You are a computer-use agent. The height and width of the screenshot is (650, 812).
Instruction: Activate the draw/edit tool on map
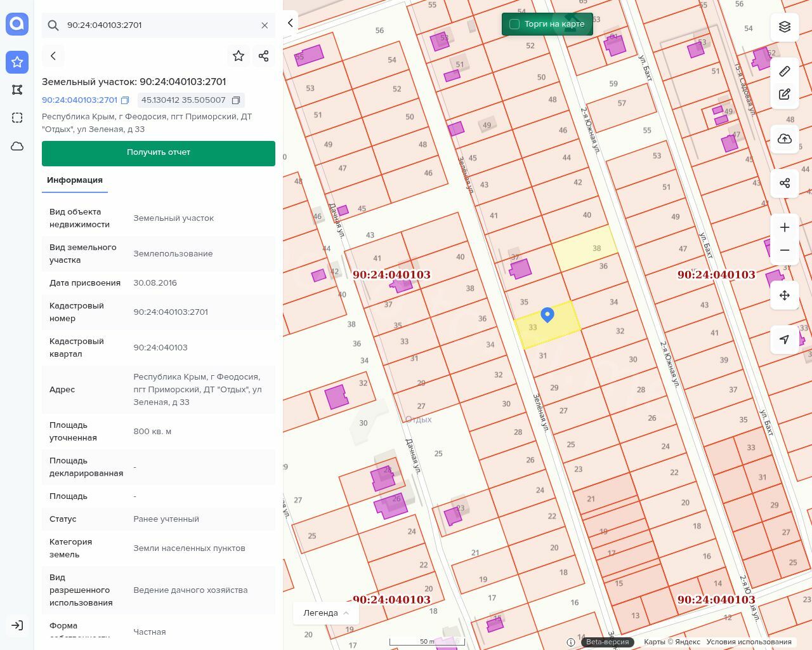click(x=785, y=95)
